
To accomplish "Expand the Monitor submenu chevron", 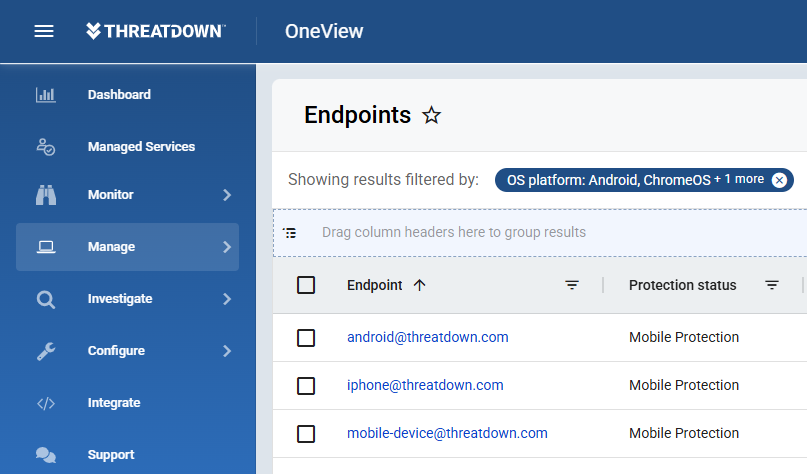I will point(227,195).
